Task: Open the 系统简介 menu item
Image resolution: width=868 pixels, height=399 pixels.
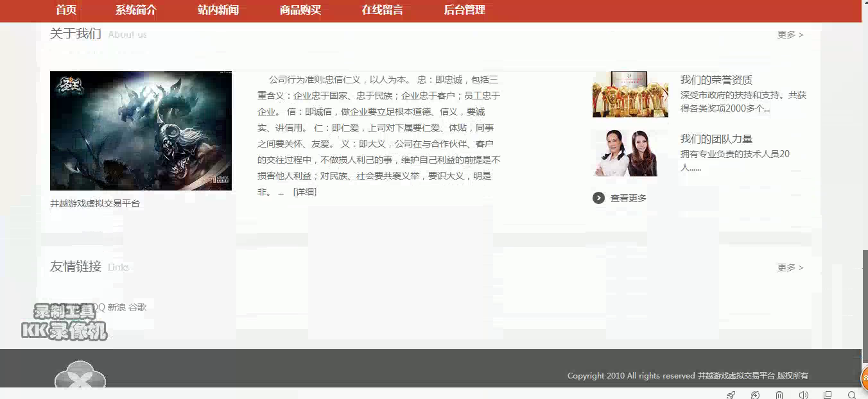Action: (136, 10)
